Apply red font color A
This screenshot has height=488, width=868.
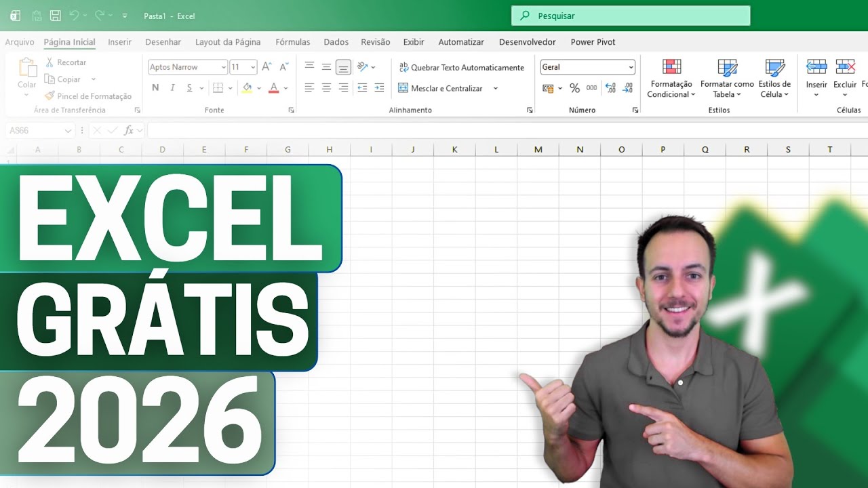click(274, 88)
